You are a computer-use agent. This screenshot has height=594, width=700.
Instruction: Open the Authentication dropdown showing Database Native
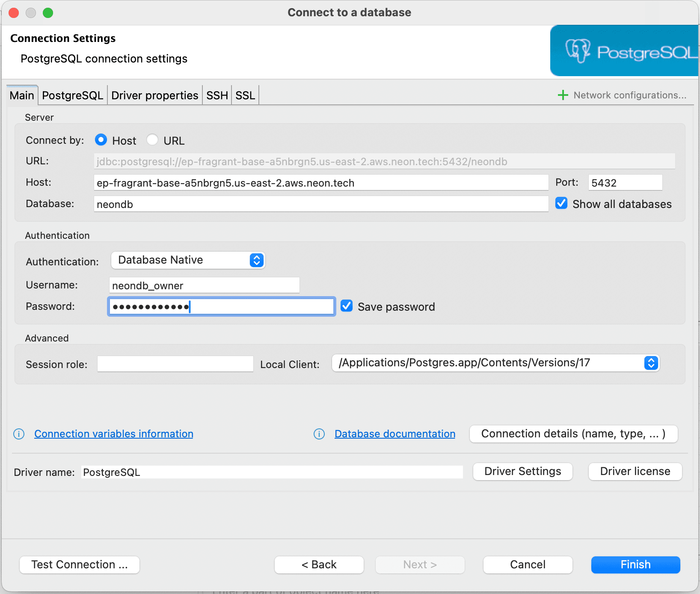(188, 260)
